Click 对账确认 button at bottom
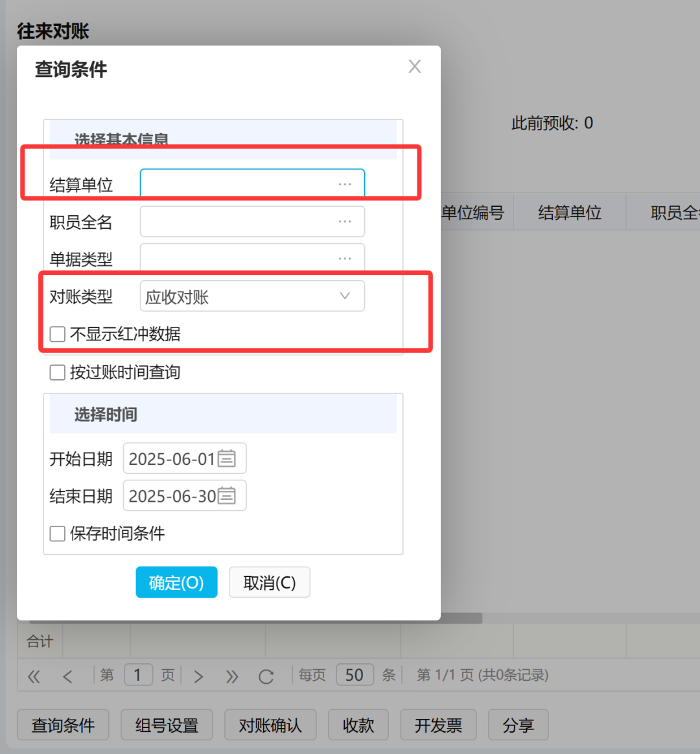This screenshot has height=754, width=700. (x=270, y=725)
